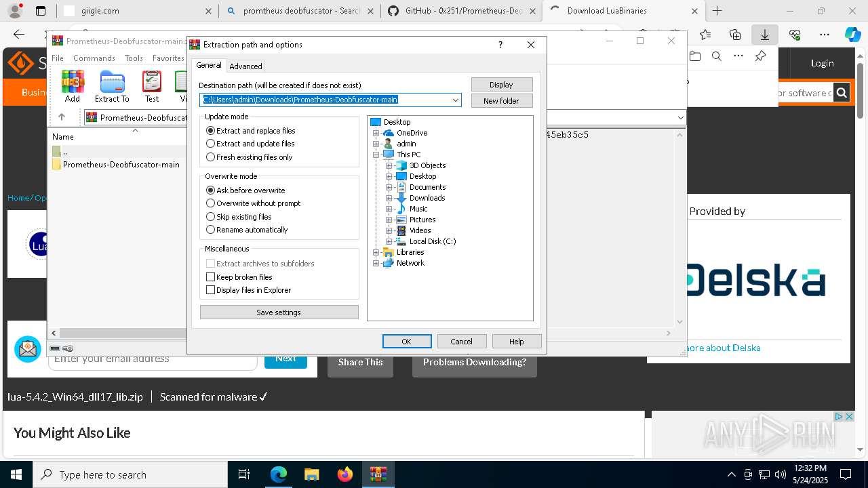
Task: Expand the Libraries tree node
Action: 376,252
